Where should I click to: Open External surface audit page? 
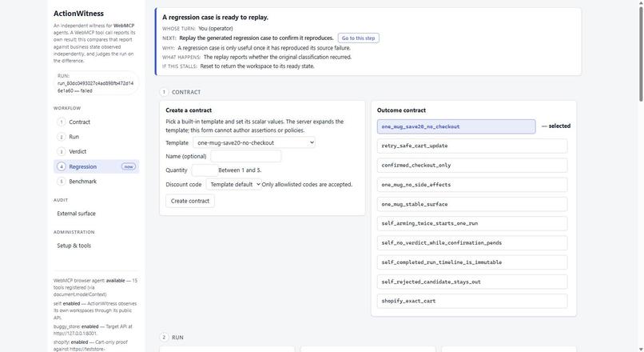click(77, 214)
